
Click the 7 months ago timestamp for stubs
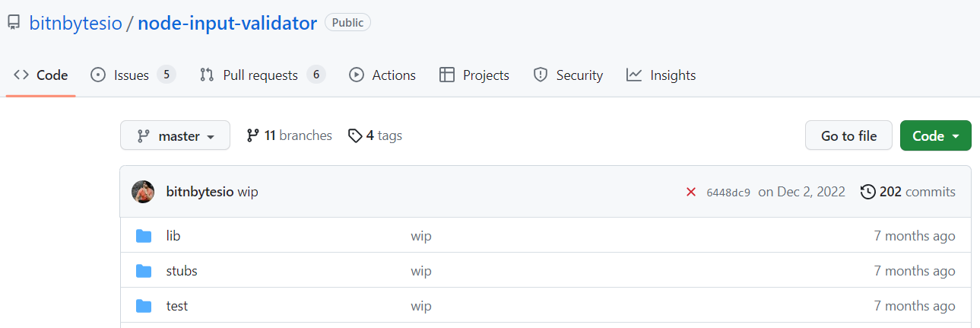point(915,271)
